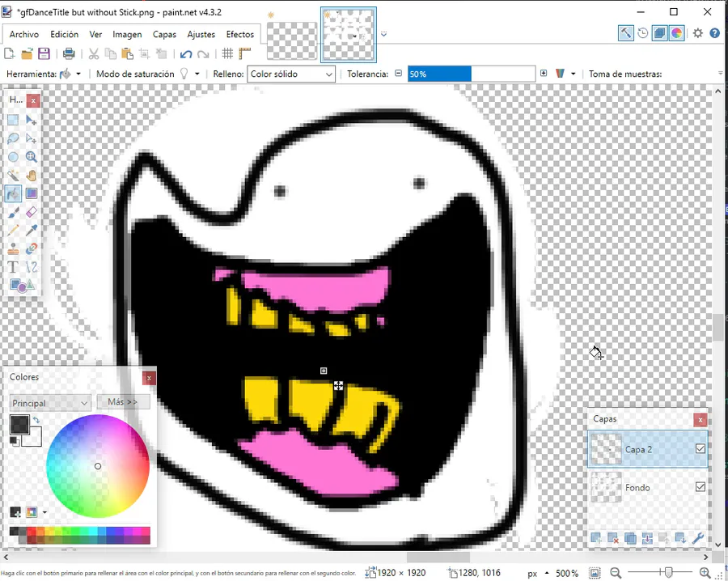
Task: Select the Color Picker eyedropper tool
Action: [x=31, y=231]
